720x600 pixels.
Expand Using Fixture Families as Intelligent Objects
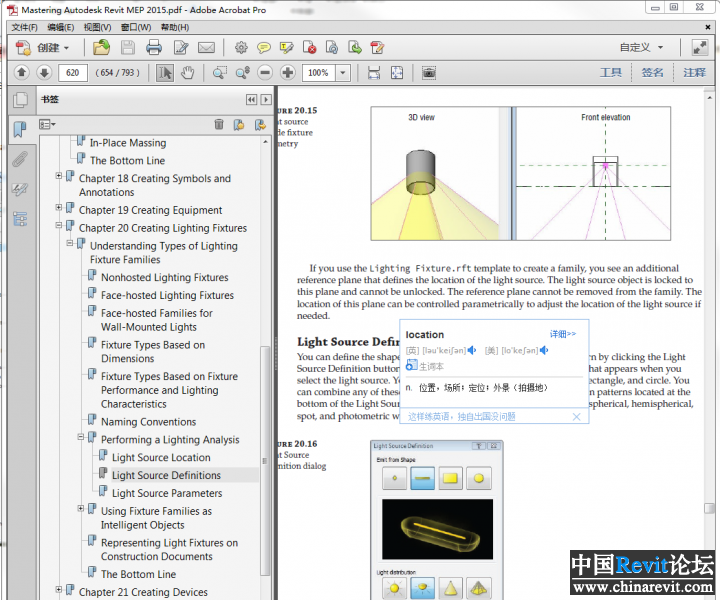pos(81,509)
